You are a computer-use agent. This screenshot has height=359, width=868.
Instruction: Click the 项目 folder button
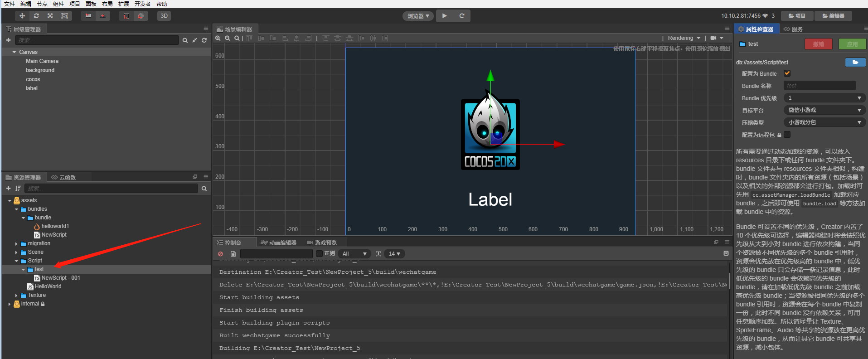(x=797, y=16)
